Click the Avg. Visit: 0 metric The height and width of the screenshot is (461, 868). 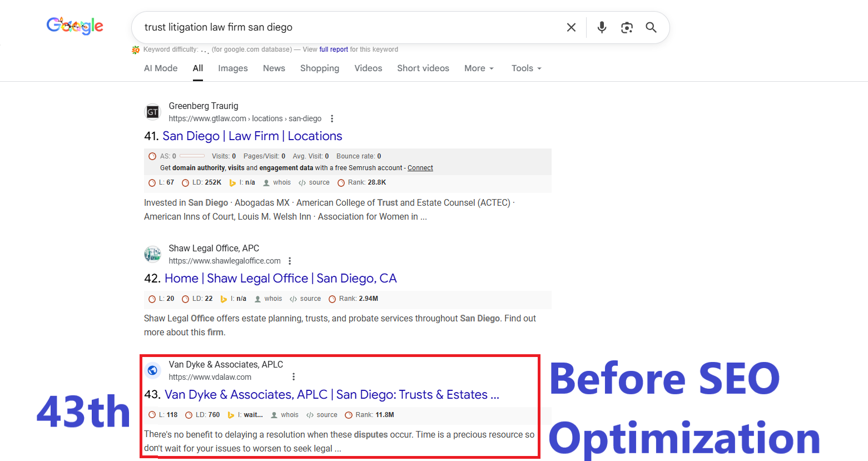tap(311, 156)
